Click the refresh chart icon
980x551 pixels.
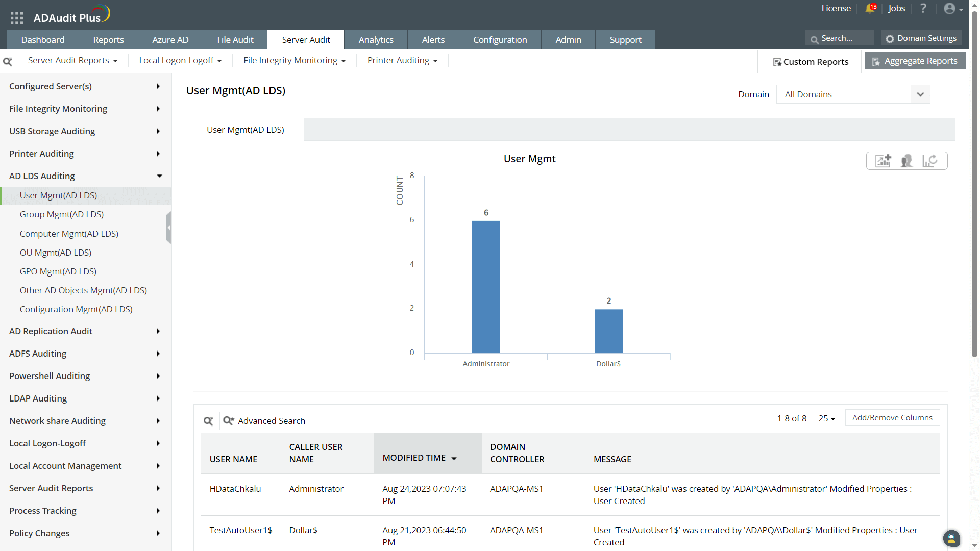(x=929, y=161)
